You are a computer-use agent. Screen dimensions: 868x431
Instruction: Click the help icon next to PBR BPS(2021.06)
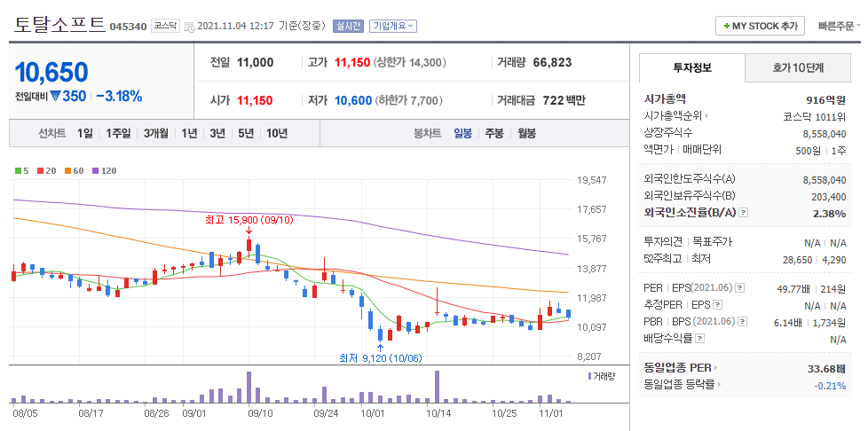743,321
